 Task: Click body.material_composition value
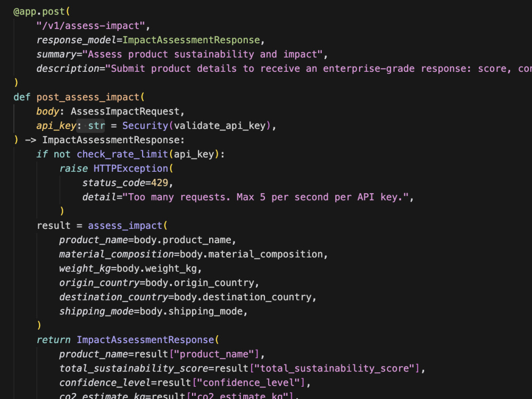pos(252,254)
